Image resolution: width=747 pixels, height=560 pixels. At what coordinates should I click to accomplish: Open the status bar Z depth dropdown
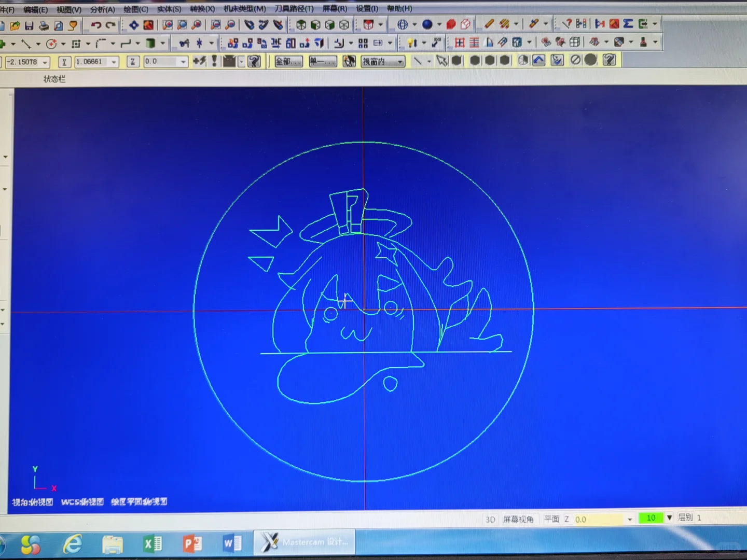(x=630, y=519)
